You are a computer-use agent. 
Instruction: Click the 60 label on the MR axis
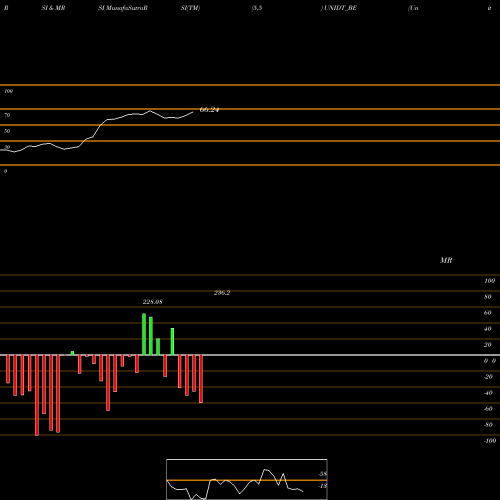[x=488, y=313]
